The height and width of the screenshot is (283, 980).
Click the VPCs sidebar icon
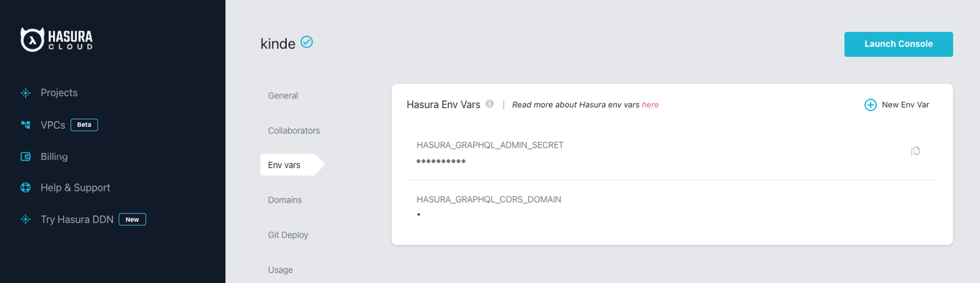[25, 125]
